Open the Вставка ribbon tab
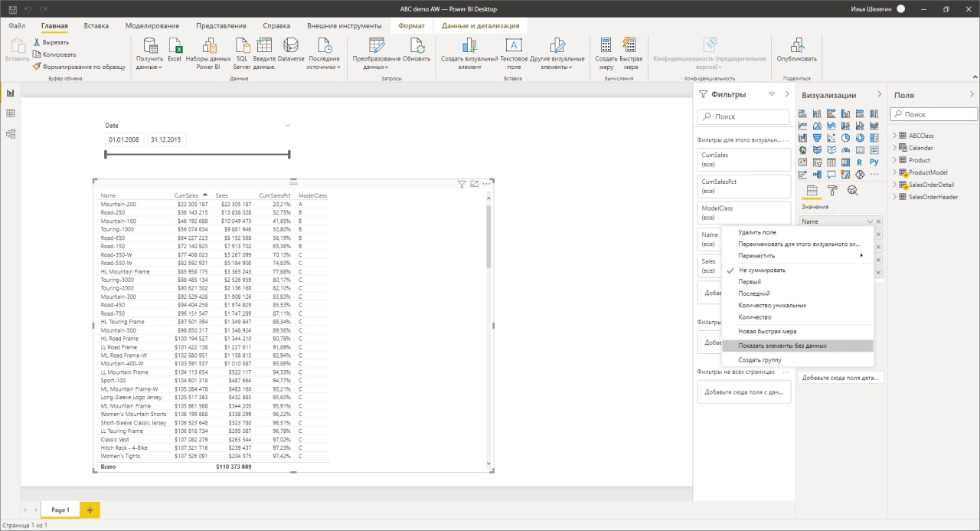This screenshot has height=531, width=980. (96, 26)
